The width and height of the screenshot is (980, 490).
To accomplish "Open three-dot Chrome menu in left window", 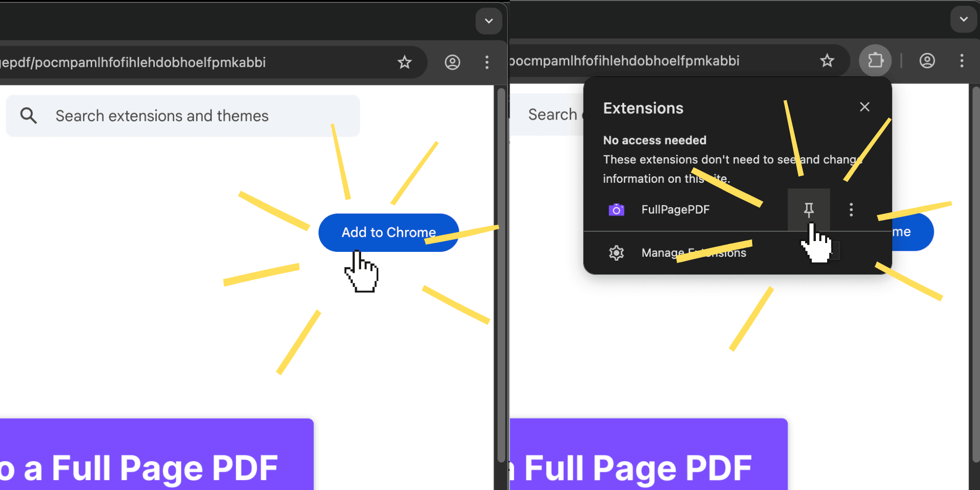I will click(487, 62).
